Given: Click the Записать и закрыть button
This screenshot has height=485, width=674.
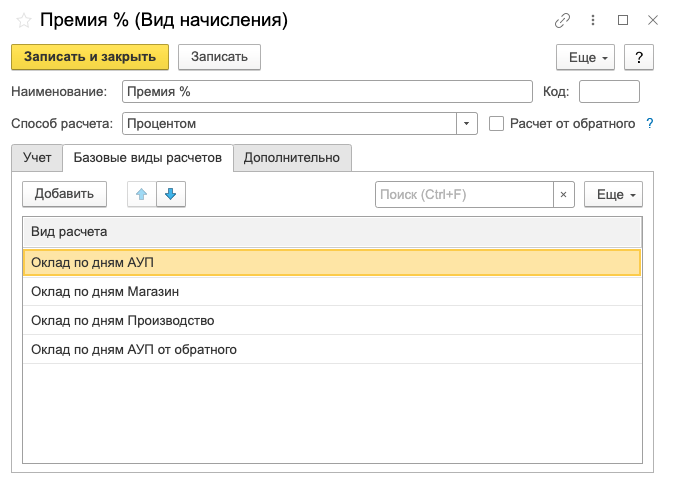Looking at the screenshot, I should coord(90,57).
